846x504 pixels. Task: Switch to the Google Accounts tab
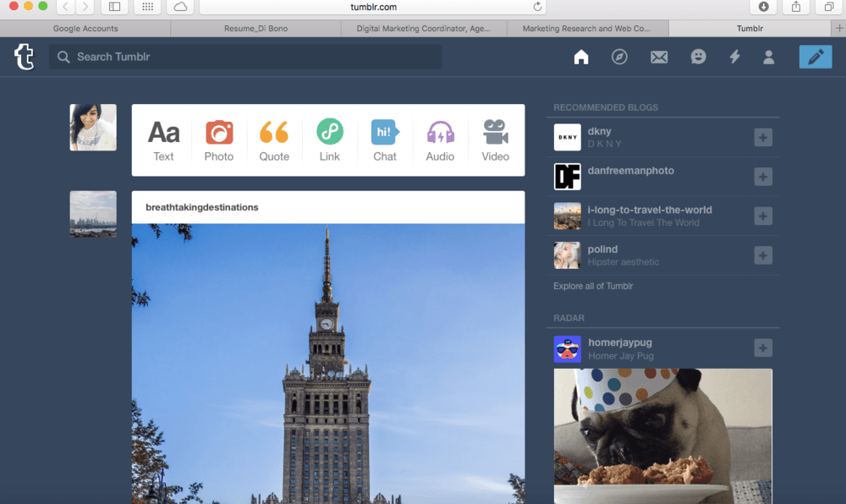click(x=85, y=28)
